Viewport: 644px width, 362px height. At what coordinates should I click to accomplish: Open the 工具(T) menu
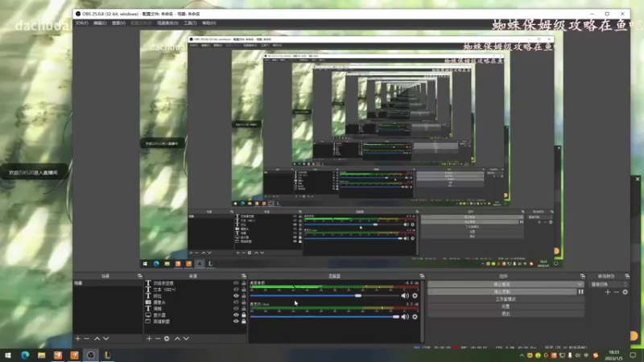190,23
